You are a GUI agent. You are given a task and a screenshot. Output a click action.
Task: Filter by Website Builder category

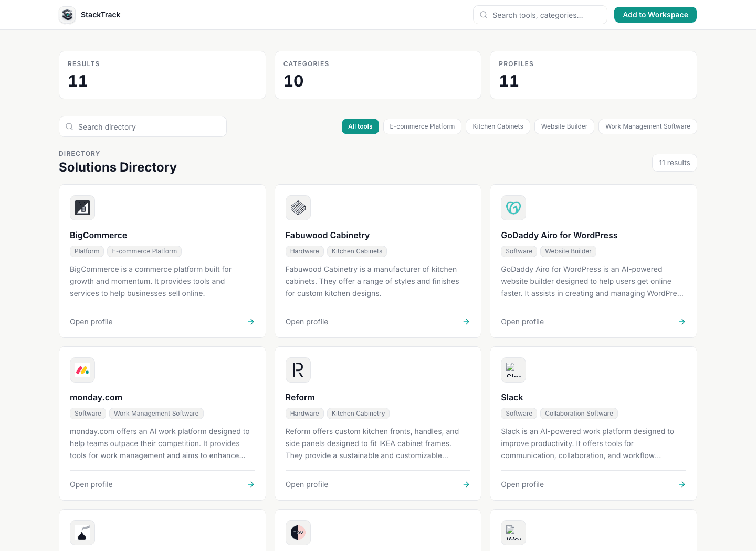pos(564,126)
